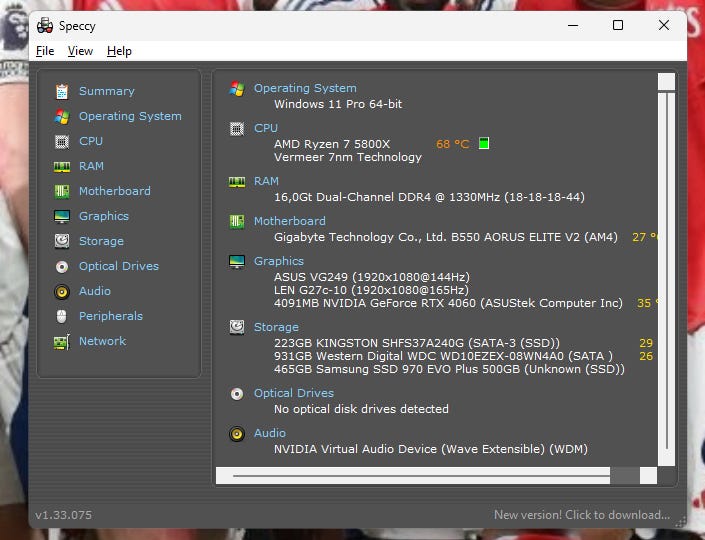Open Audio via the speaker icon in sidebar
The height and width of the screenshot is (540, 705).
click(62, 292)
